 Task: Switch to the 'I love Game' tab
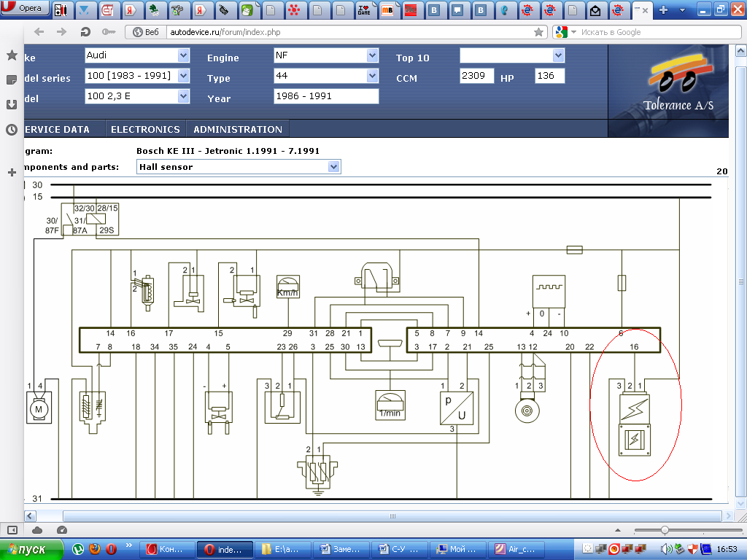pos(364,10)
